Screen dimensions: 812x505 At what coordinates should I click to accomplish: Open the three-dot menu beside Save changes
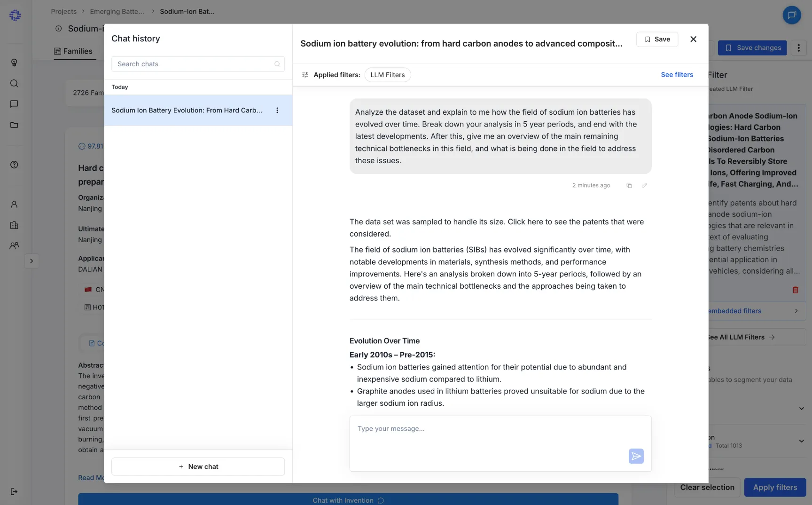click(x=798, y=47)
